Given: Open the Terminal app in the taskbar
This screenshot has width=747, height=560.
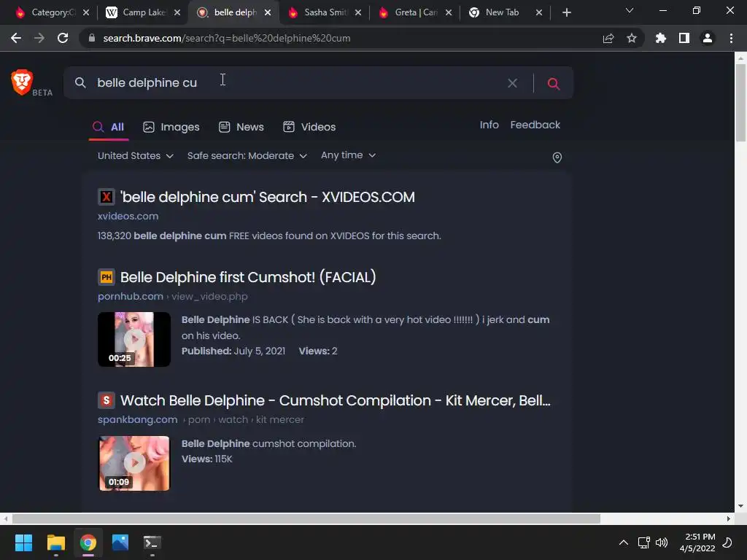Looking at the screenshot, I should click(x=152, y=542).
